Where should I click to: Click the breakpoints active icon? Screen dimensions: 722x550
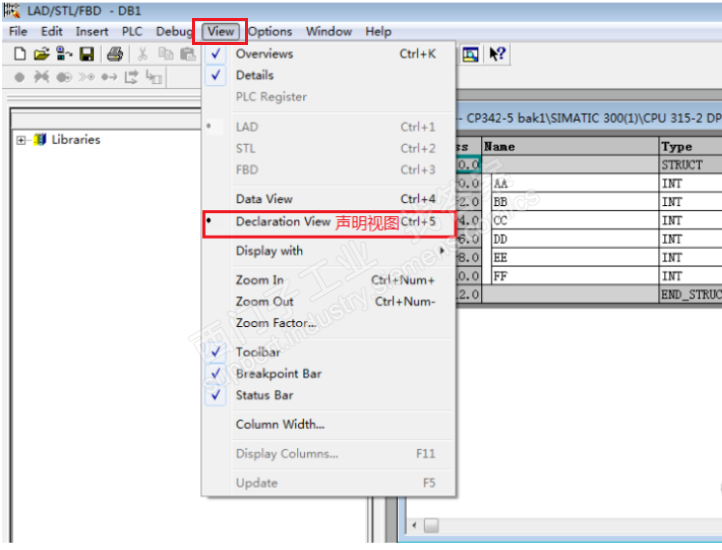point(64,77)
